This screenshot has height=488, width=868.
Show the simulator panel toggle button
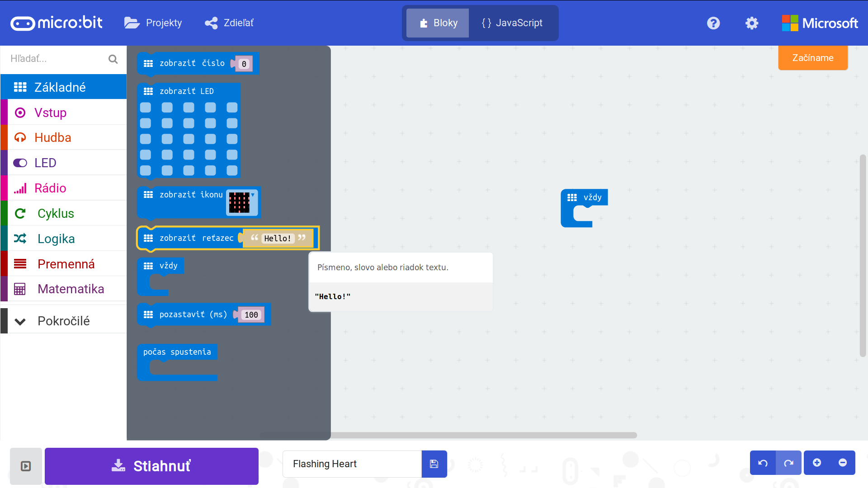tap(26, 466)
